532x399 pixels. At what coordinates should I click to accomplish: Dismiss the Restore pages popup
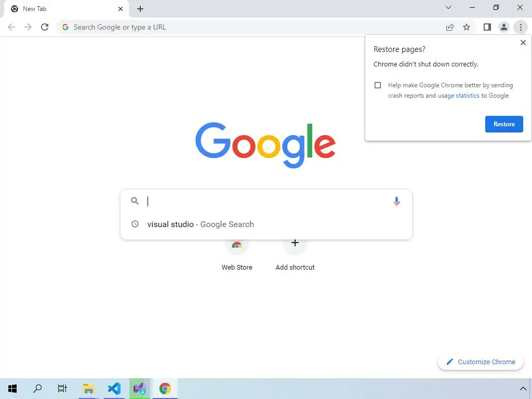pyautogui.click(x=523, y=43)
